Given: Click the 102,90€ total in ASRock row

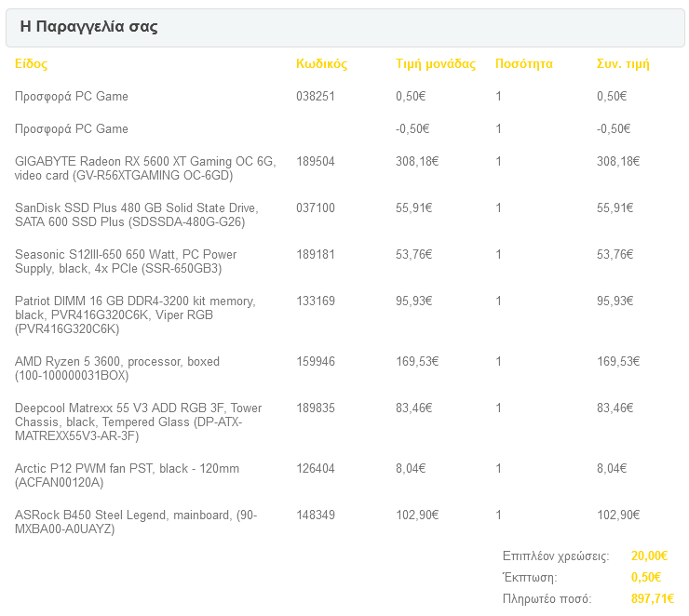Looking at the screenshot, I should point(618,515).
